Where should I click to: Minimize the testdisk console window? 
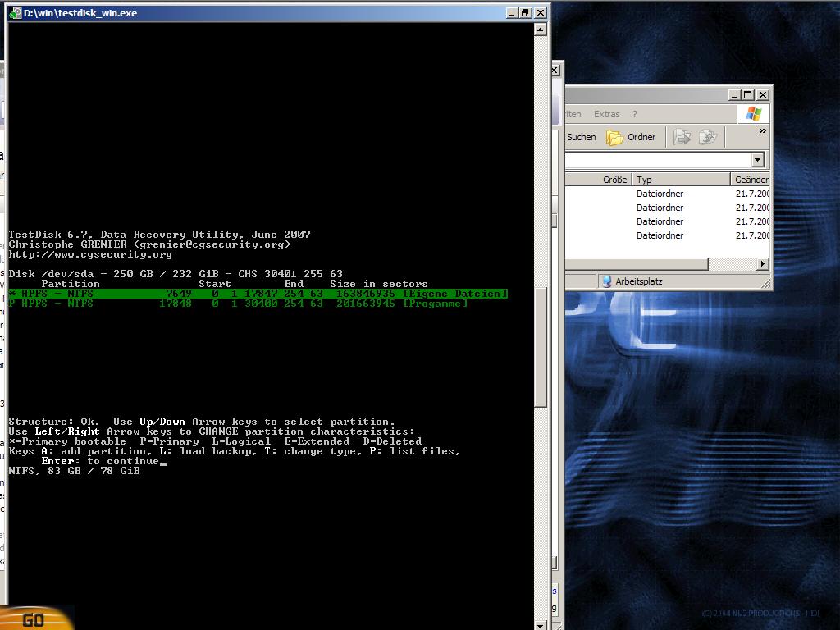(x=512, y=13)
